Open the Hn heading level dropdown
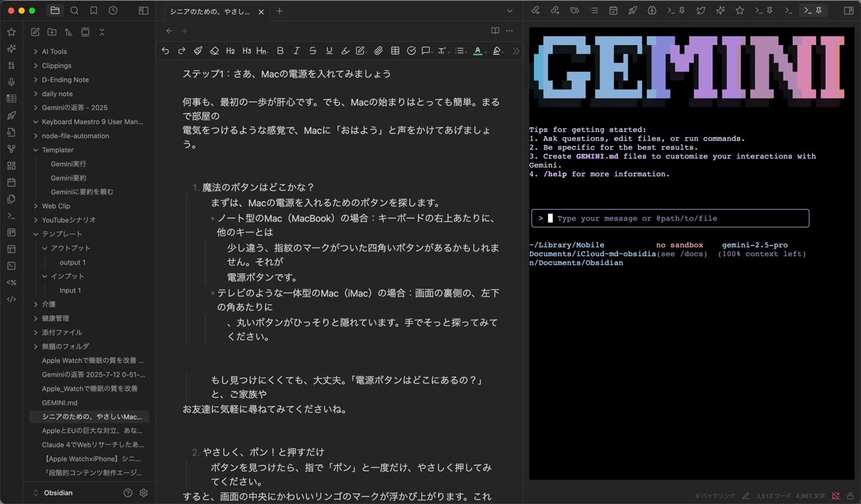Viewport: 861px width, 504px height. click(x=262, y=50)
